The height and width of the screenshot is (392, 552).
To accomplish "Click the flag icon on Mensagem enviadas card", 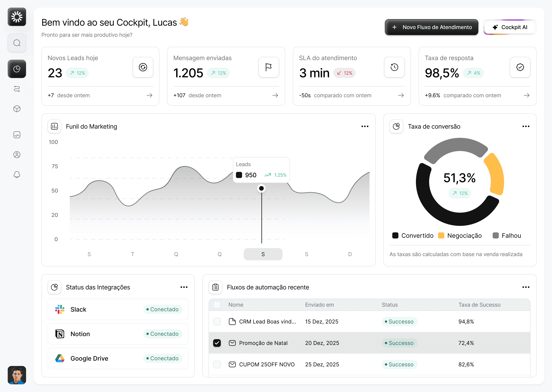I will [269, 67].
